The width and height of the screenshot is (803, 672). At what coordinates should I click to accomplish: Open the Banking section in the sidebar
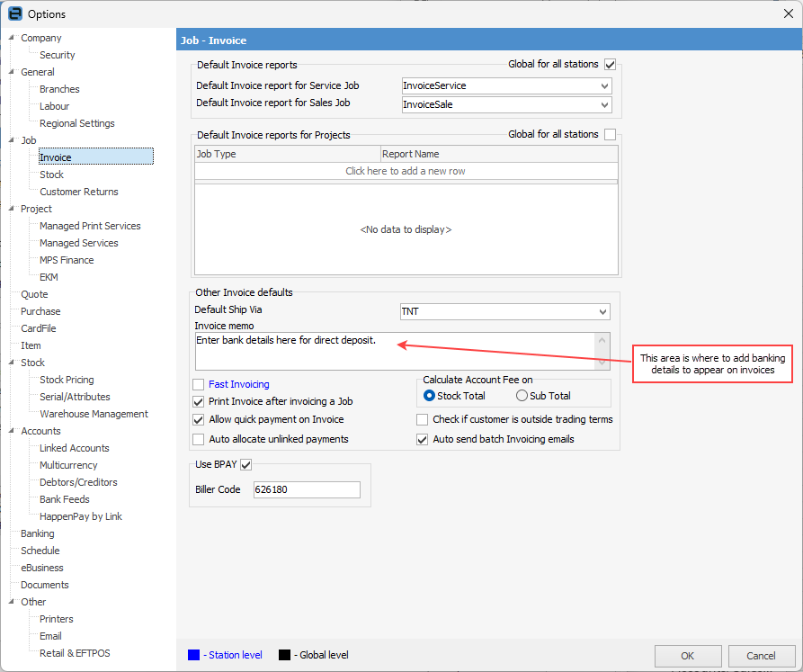pyautogui.click(x=37, y=533)
